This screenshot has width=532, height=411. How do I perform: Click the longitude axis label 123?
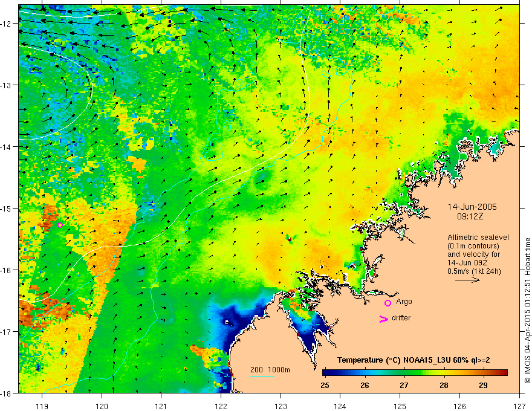[281, 406]
